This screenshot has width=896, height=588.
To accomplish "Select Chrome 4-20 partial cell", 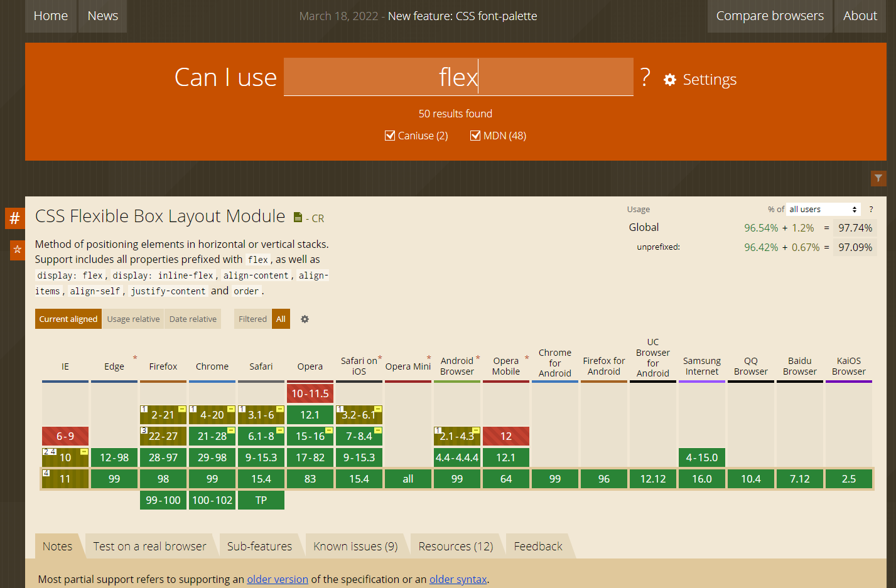I will pos(212,415).
